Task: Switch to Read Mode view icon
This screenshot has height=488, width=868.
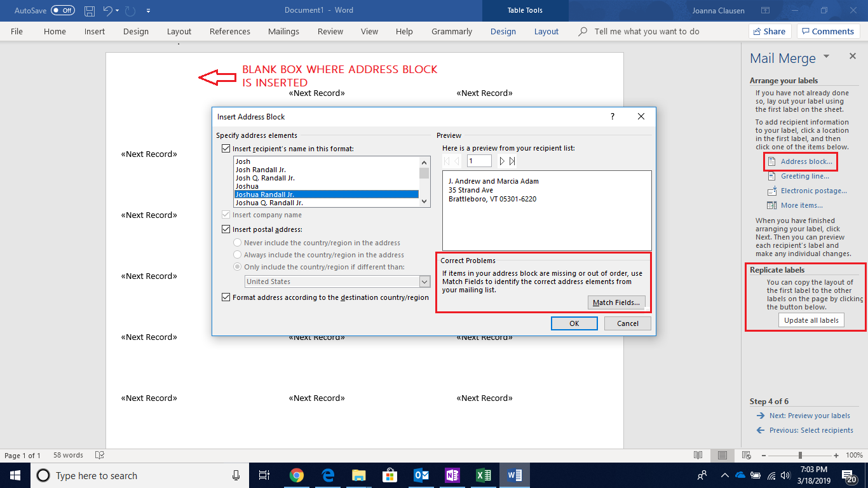Action: tap(698, 455)
